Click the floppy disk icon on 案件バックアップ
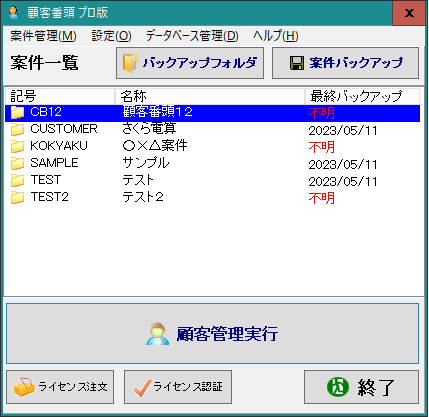This screenshot has height=417, width=429. 297,63
